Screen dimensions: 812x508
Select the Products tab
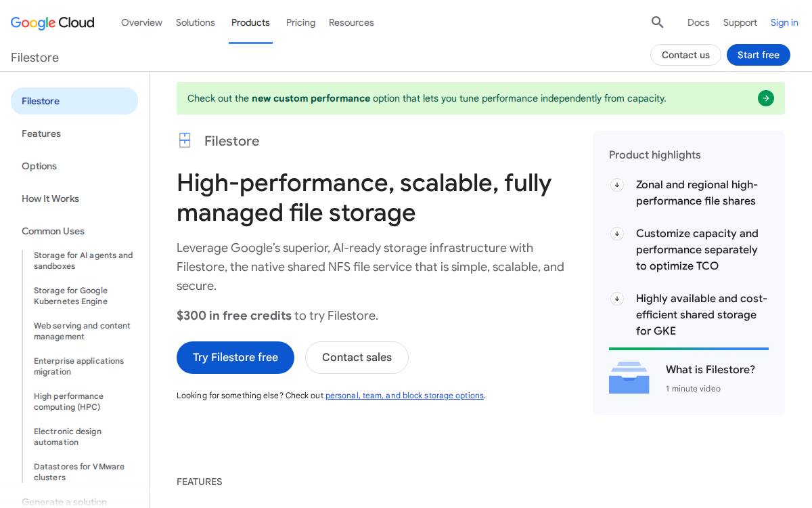pos(250,22)
